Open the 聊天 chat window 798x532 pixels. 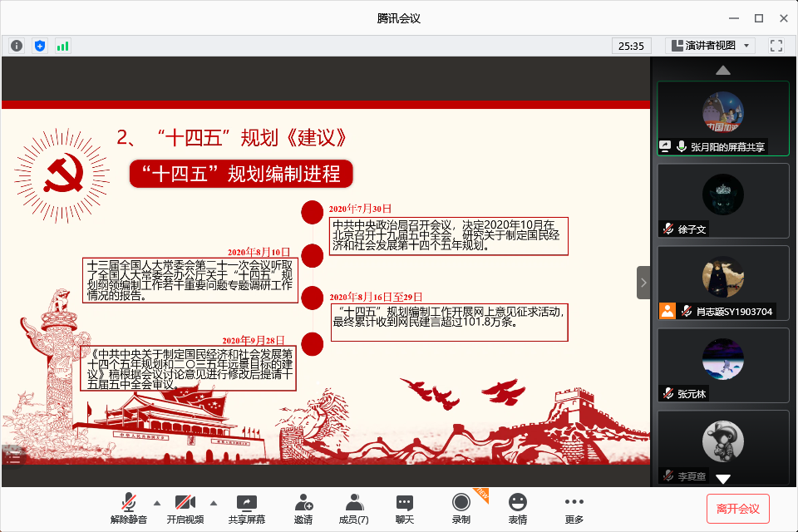point(405,508)
